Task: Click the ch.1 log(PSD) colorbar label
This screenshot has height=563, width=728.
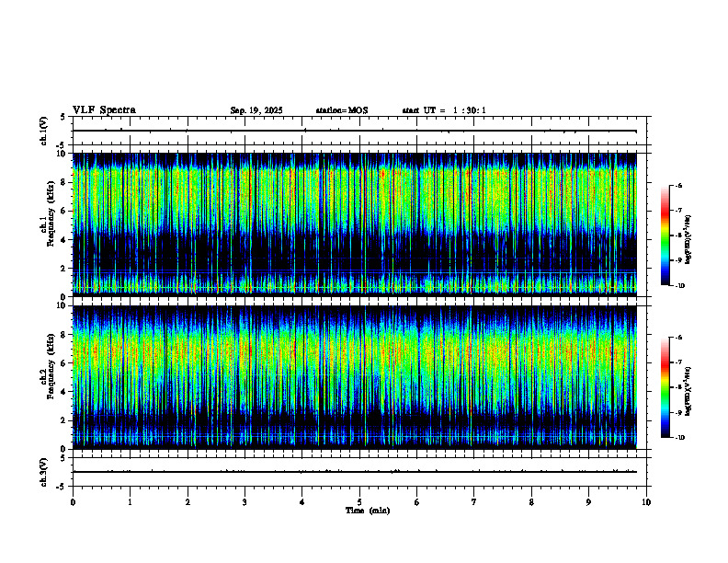Action: [x=688, y=239]
